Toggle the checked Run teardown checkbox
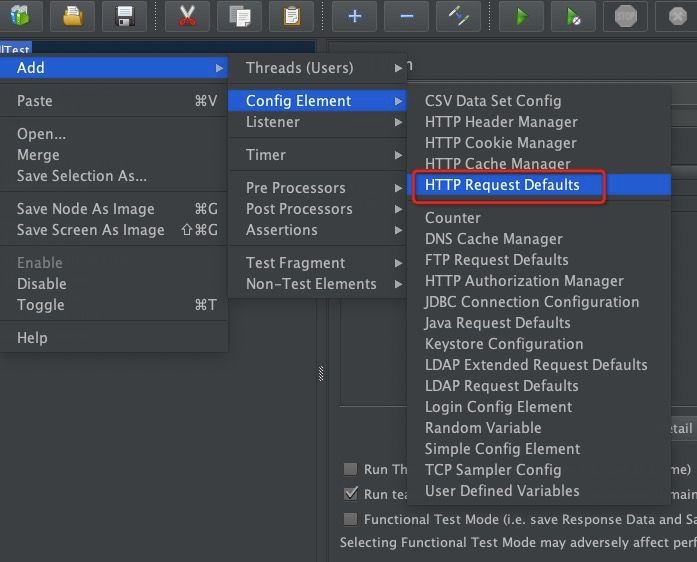This screenshot has width=697, height=562. point(350,494)
